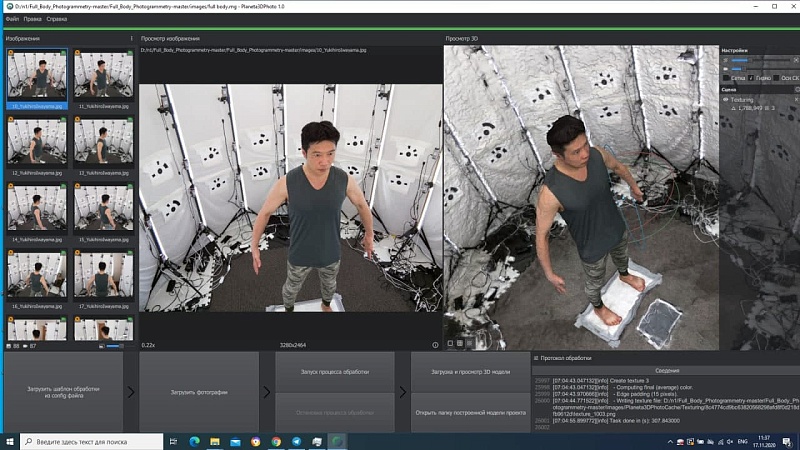Toggle the checked middle checkbox in Настройки
The image size is (800, 450).
click(751, 78)
